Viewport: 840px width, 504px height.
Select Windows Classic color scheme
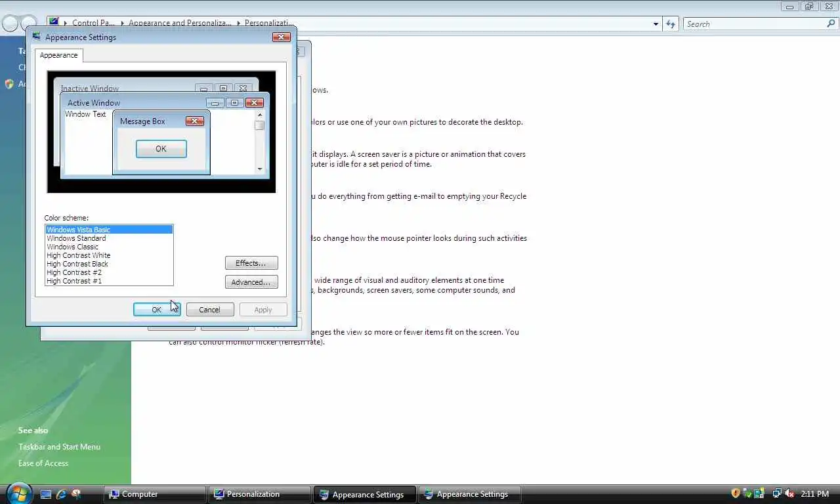point(109,247)
